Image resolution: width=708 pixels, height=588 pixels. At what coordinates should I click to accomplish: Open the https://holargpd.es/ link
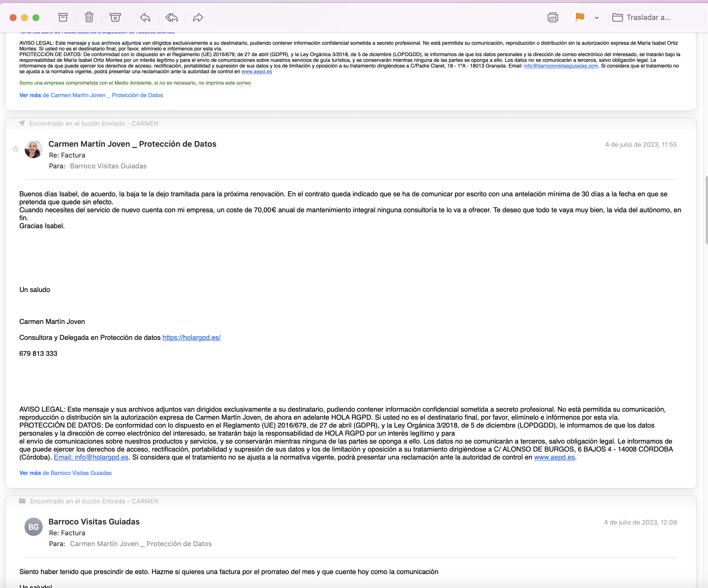point(191,338)
